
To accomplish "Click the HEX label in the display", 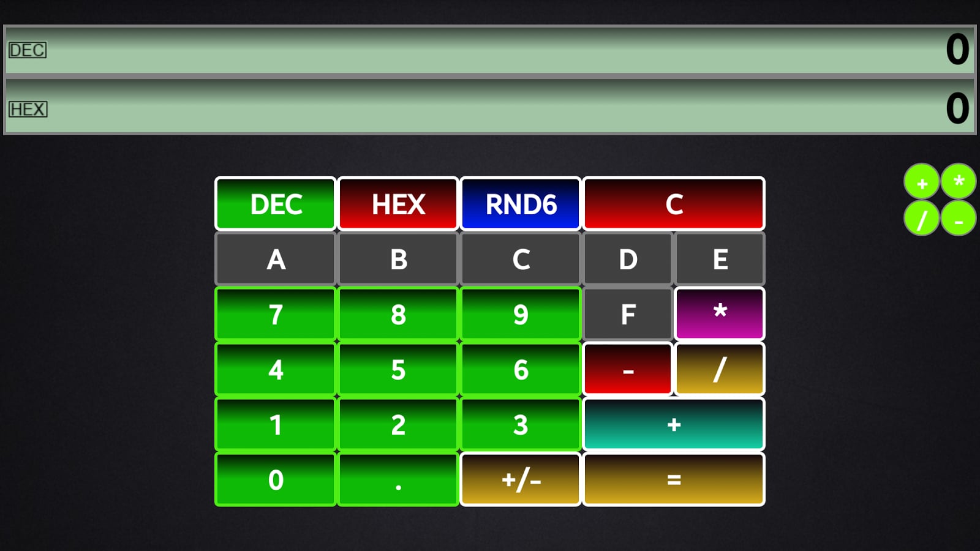I will pyautogui.click(x=28, y=110).
